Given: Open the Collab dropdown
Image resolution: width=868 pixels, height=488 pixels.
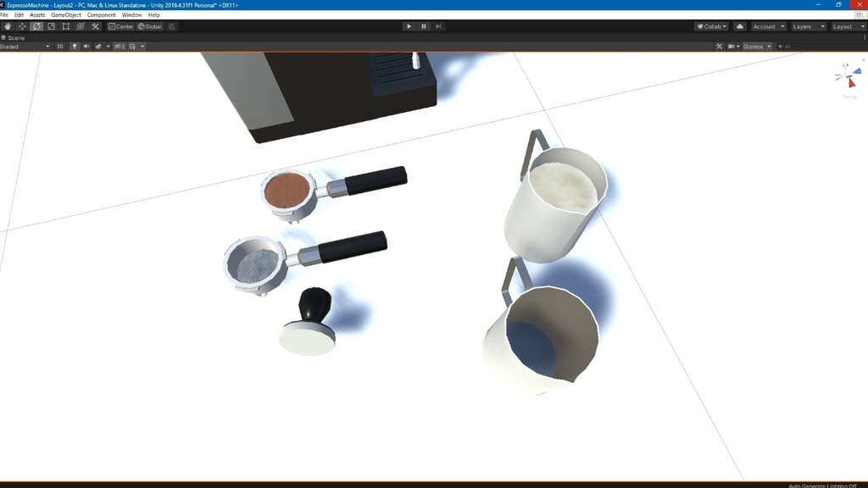Looking at the screenshot, I should [x=712, y=26].
